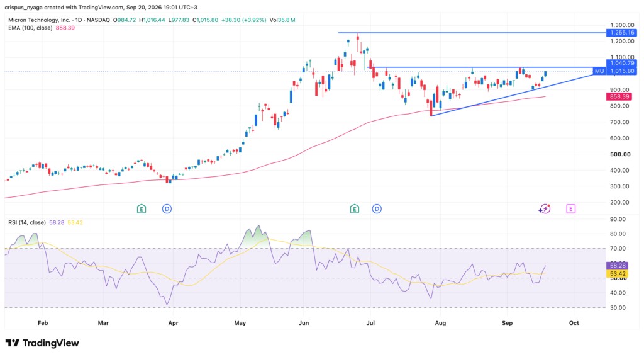644x357 pixels.
Task: Click the crispus_nyaga author name in header
Action: click(x=23, y=8)
